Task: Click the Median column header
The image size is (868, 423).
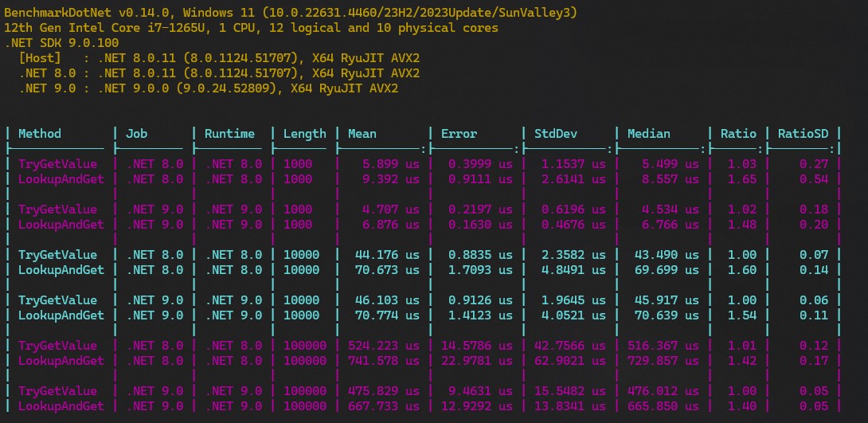Action: 649,134
